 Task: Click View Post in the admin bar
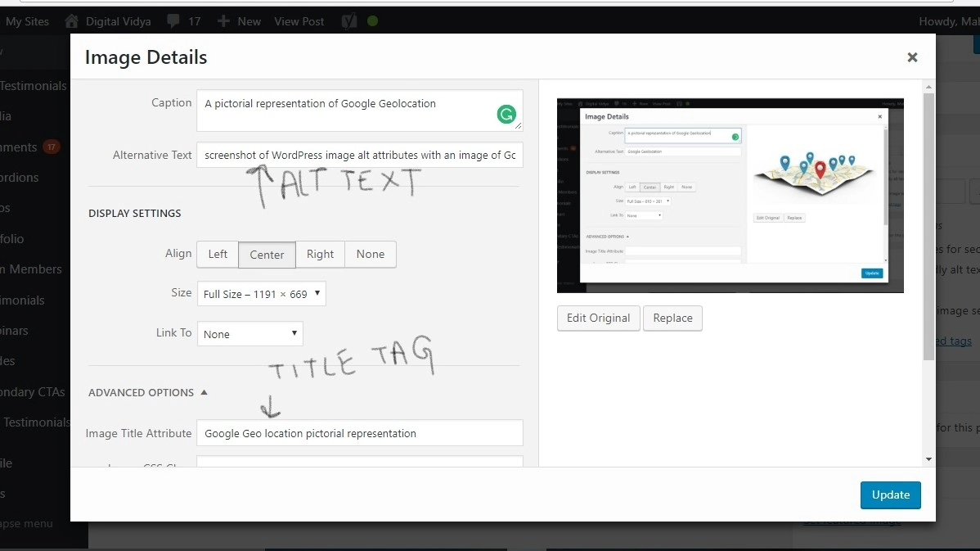299,20
